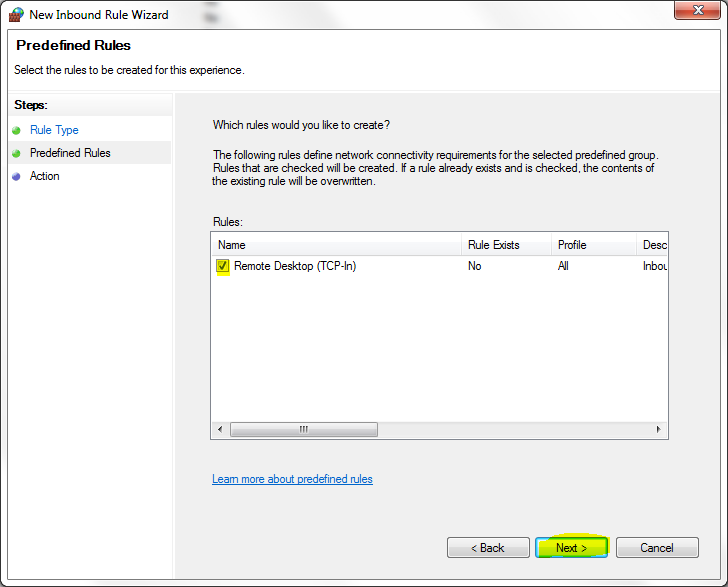Screen dimensions: 728x587
Task: Click the firewall wizard title bar icon
Action: tap(16, 14)
